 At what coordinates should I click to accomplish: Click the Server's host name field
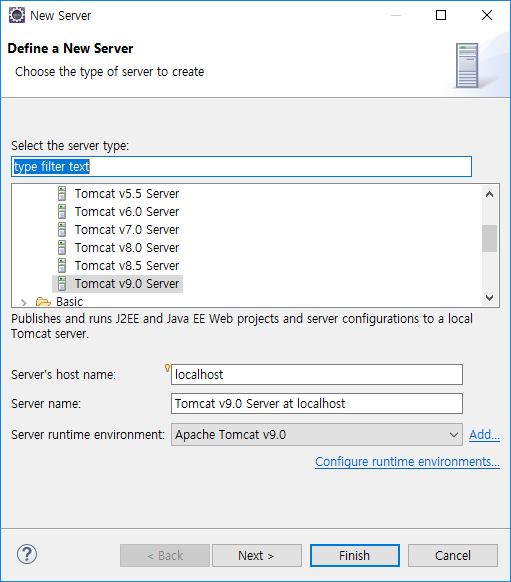(x=317, y=375)
